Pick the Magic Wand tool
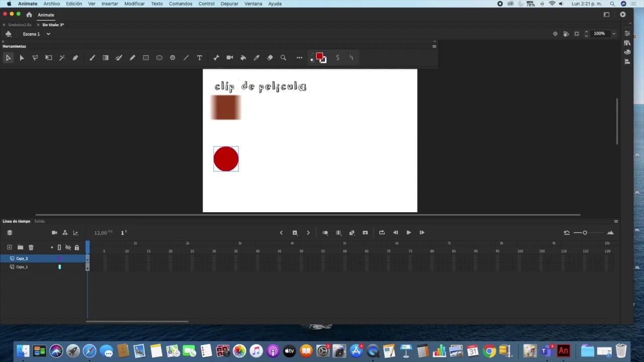644x362 pixels. 62,58
